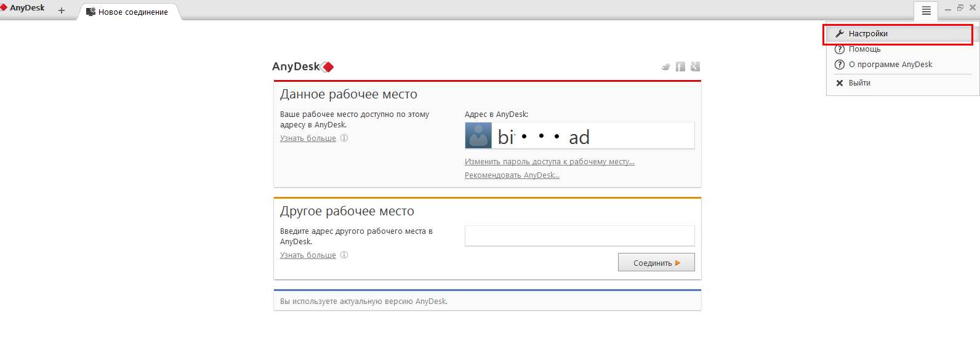Focus the remote address input field
This screenshot has width=980, height=363.
[x=580, y=236]
